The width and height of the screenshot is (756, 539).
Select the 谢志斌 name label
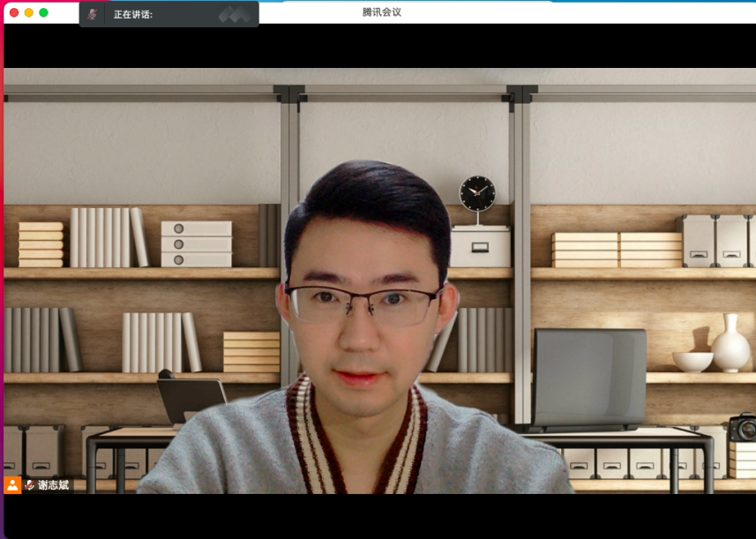point(53,484)
